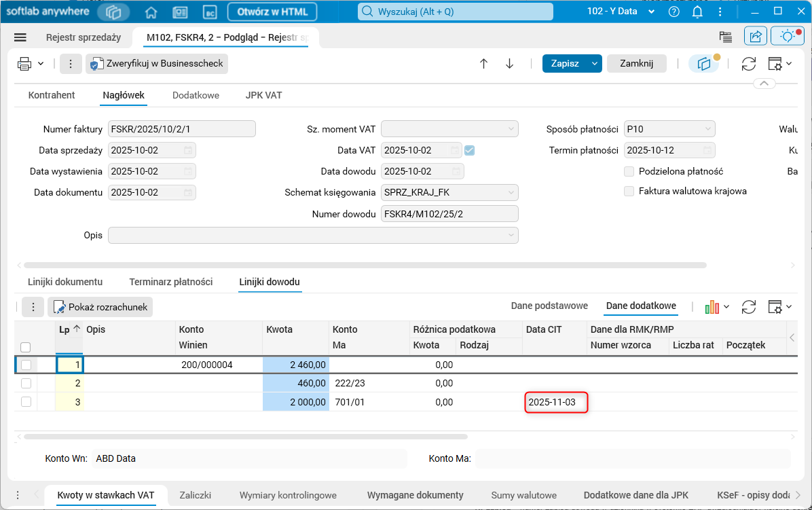This screenshot has height=510, width=812.
Task: Go to next record with down arrow
Action: coord(510,63)
